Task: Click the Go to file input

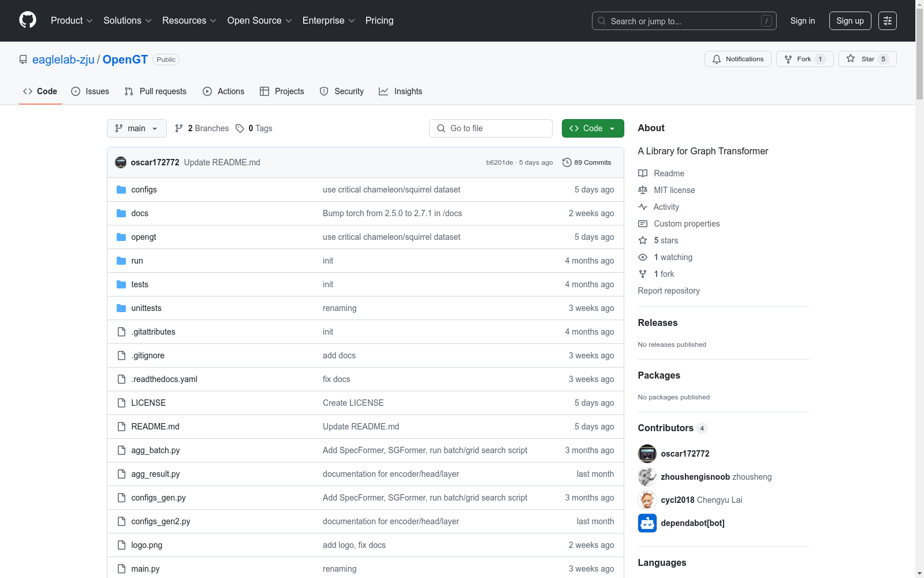Action: 491,128
